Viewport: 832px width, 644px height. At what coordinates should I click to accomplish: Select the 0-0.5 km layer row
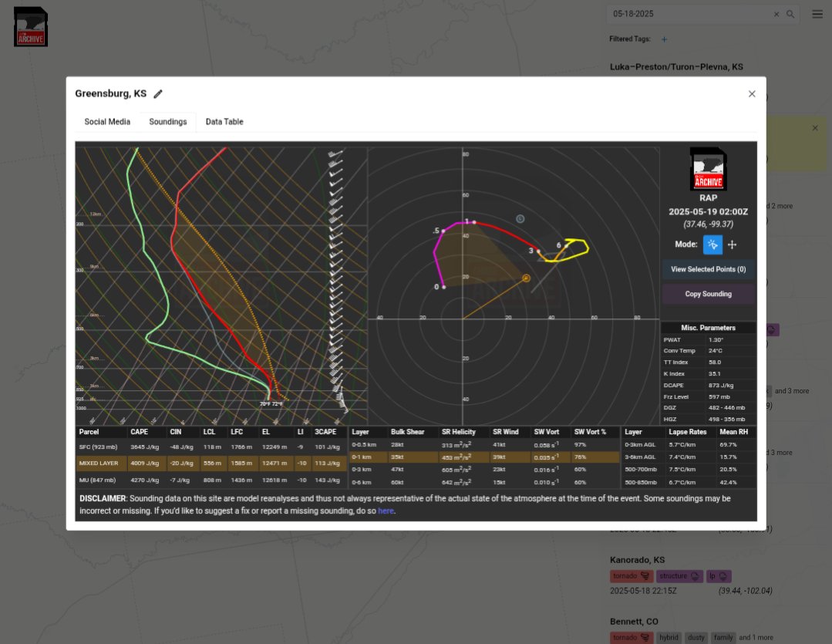tap(484, 445)
